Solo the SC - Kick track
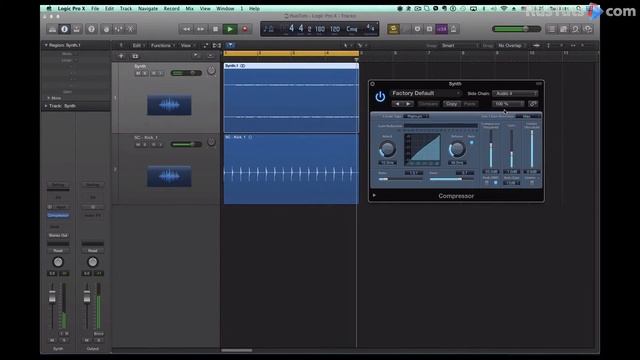The width and height of the screenshot is (640, 360). tap(145, 144)
